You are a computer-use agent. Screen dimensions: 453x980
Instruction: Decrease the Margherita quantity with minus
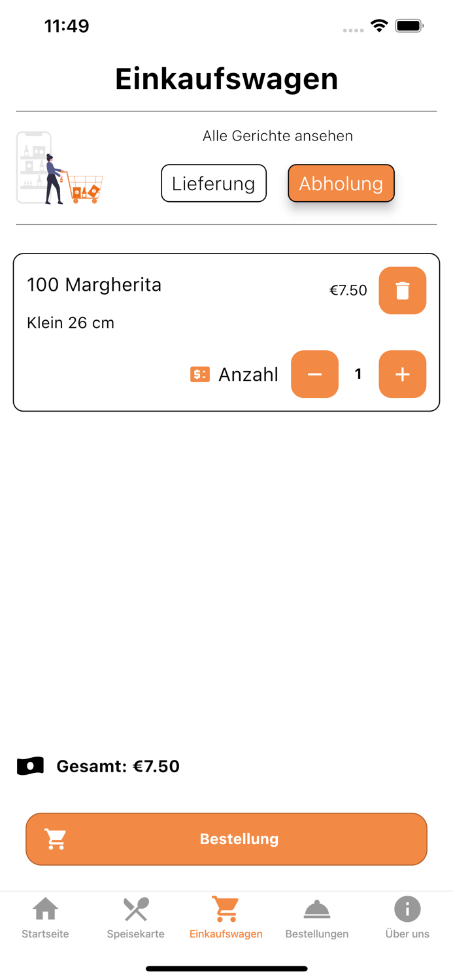(x=315, y=374)
